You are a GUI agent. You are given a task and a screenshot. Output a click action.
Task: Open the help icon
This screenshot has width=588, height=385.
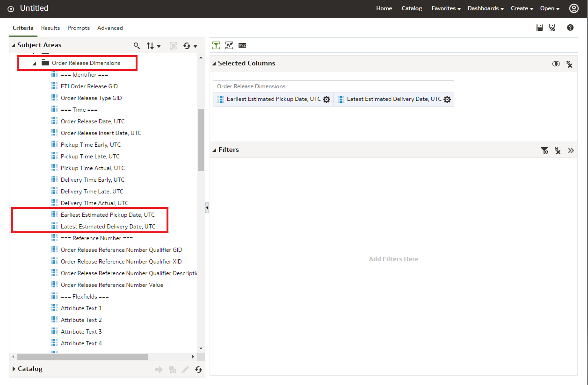pos(570,28)
